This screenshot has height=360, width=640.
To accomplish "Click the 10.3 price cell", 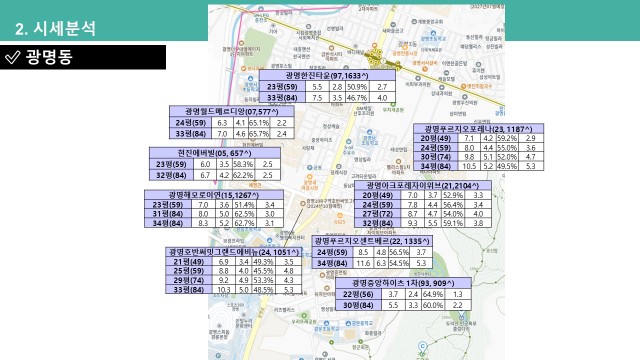I will coord(223,289).
